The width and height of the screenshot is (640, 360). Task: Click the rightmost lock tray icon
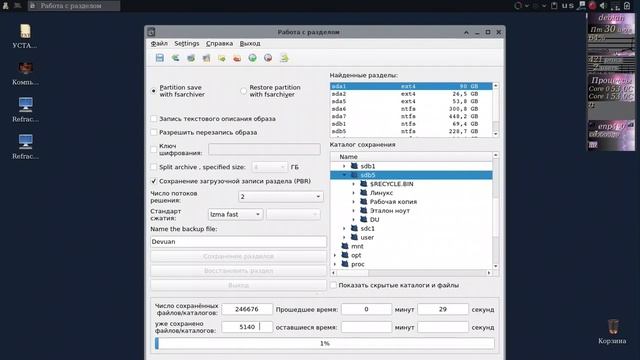(x=627, y=6)
